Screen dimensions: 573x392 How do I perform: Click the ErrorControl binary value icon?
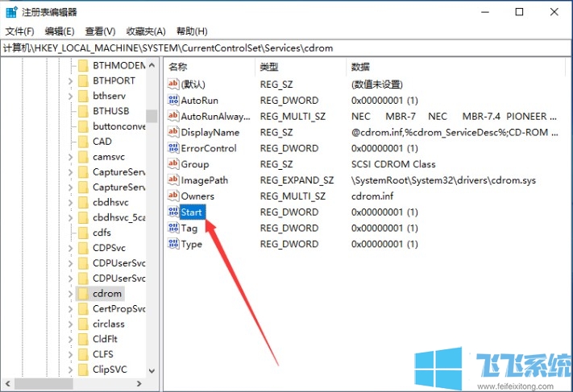point(172,148)
